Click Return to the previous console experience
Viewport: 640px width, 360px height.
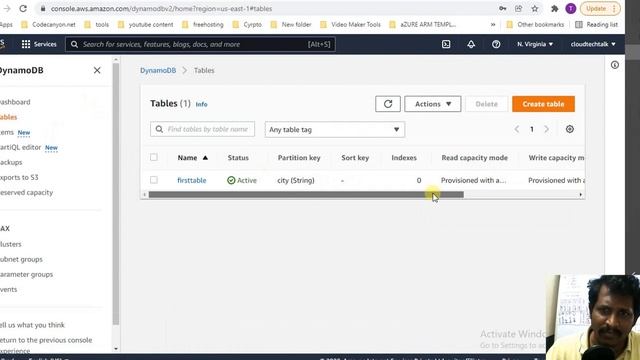46,345
